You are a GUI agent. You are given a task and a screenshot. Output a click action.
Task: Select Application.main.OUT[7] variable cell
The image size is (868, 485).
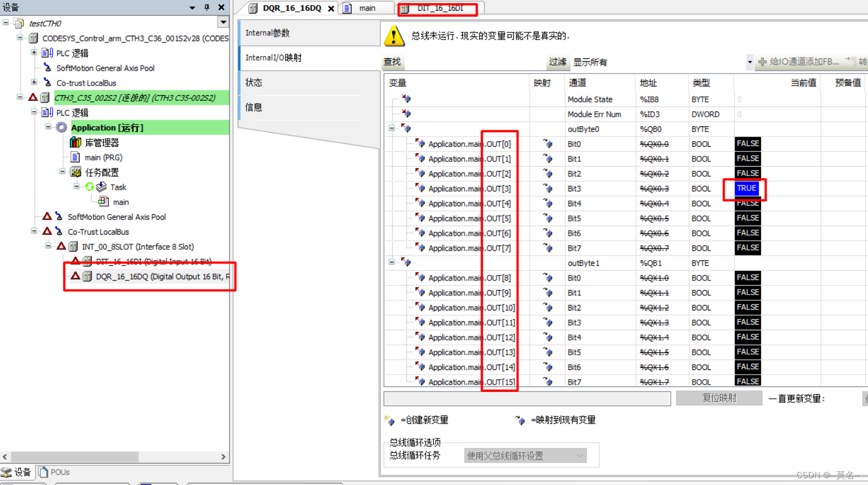point(470,248)
